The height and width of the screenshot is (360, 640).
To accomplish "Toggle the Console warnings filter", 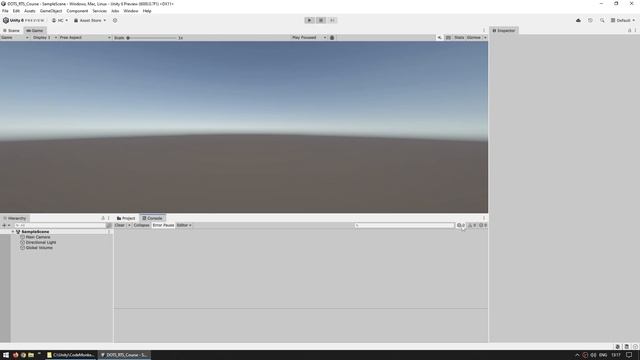I will (x=472, y=225).
